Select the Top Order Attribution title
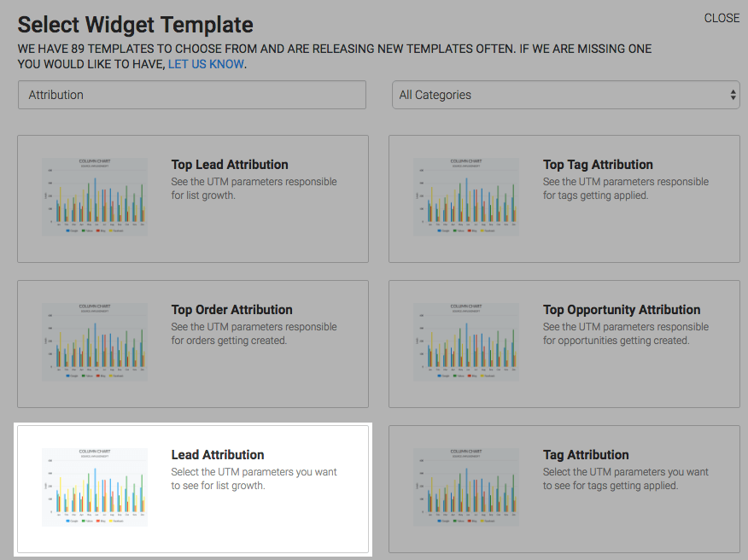The width and height of the screenshot is (748, 560). (x=232, y=310)
